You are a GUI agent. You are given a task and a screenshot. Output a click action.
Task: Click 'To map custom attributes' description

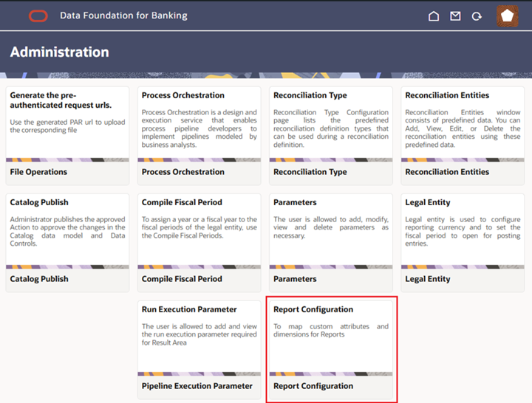(331, 331)
